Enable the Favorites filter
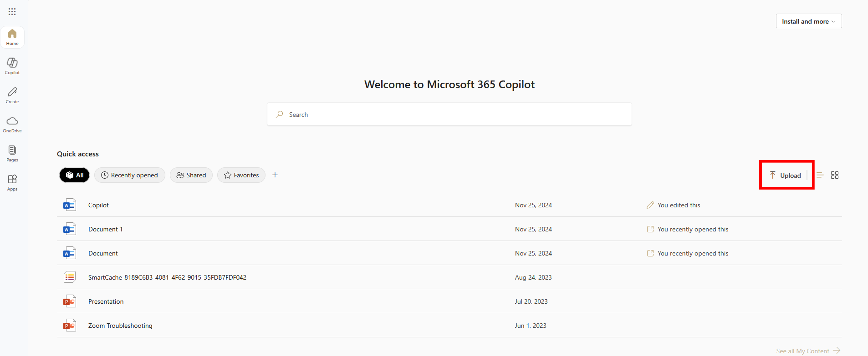This screenshot has height=356, width=868. [241, 175]
